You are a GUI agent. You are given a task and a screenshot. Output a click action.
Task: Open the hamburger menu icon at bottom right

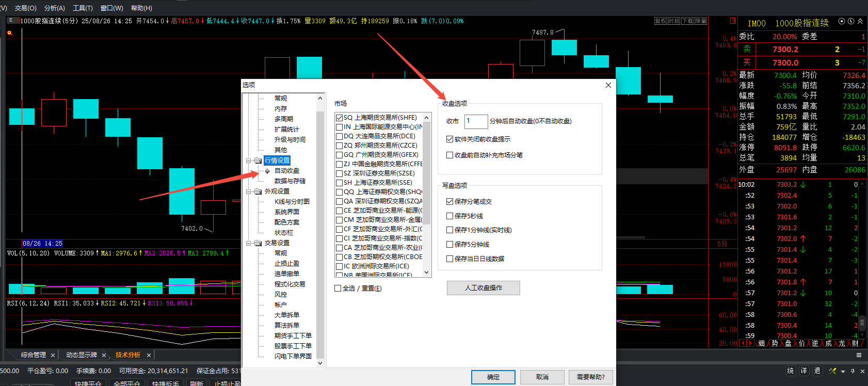pyautogui.click(x=859, y=355)
